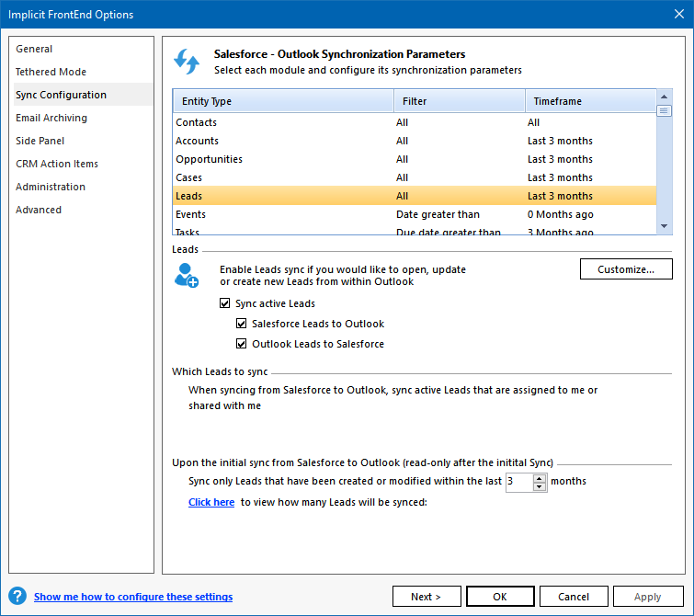Toggle the Sync active Leads checkbox
694x616 pixels.
point(225,303)
